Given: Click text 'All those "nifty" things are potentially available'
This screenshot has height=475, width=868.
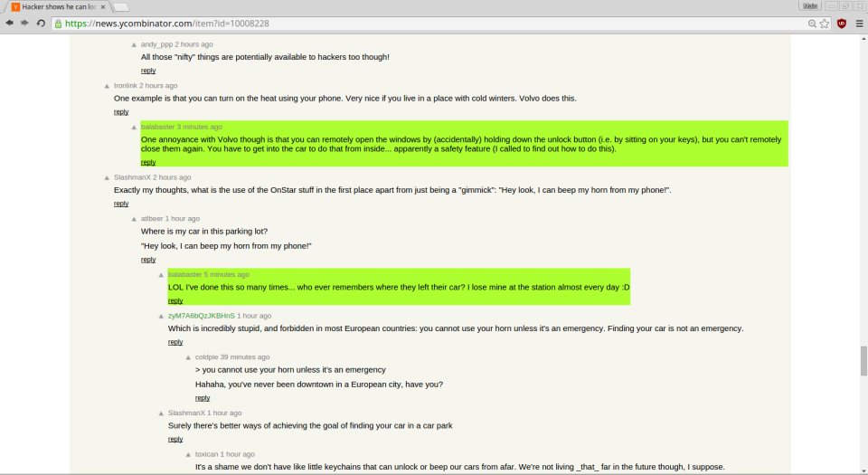Looking at the screenshot, I should [229, 57].
